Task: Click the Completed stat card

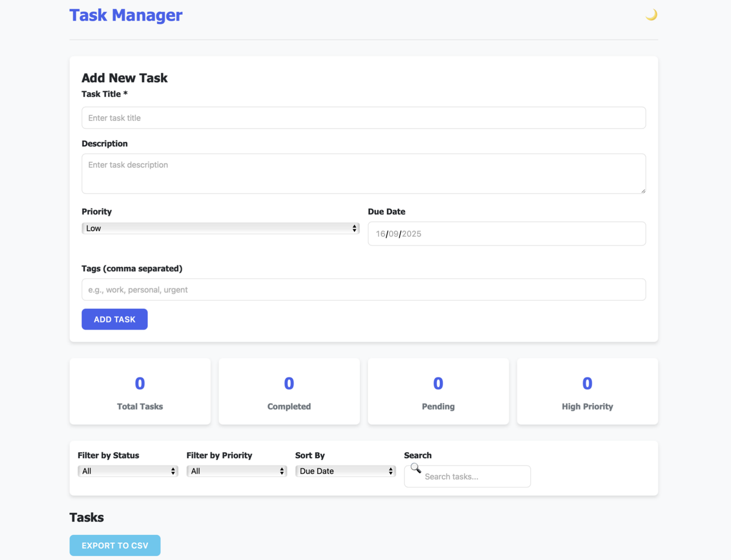Action: [289, 391]
